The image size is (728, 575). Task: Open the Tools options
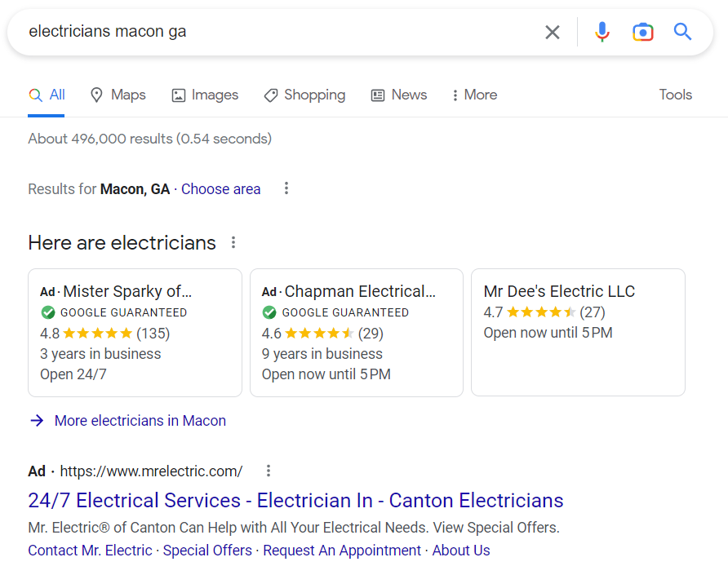coord(676,95)
